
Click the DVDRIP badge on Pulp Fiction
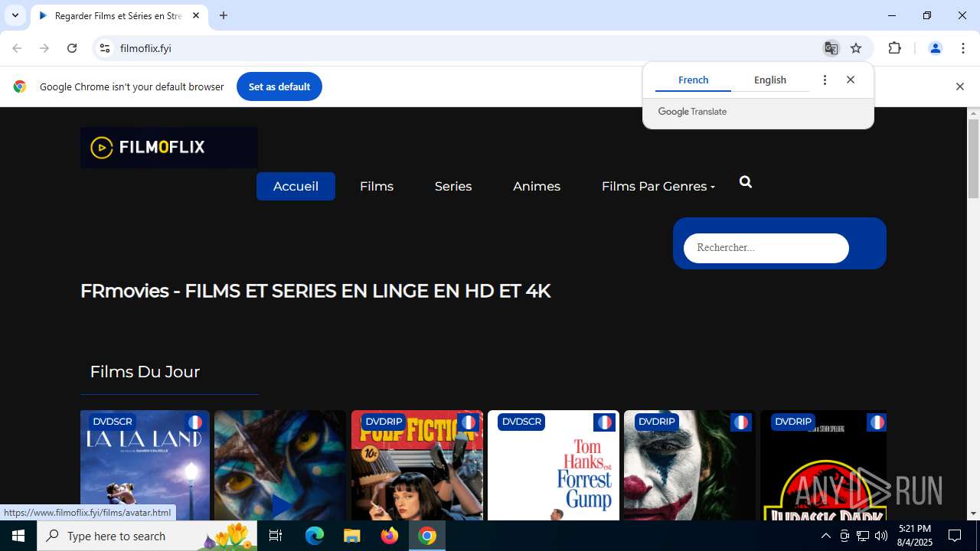point(384,422)
